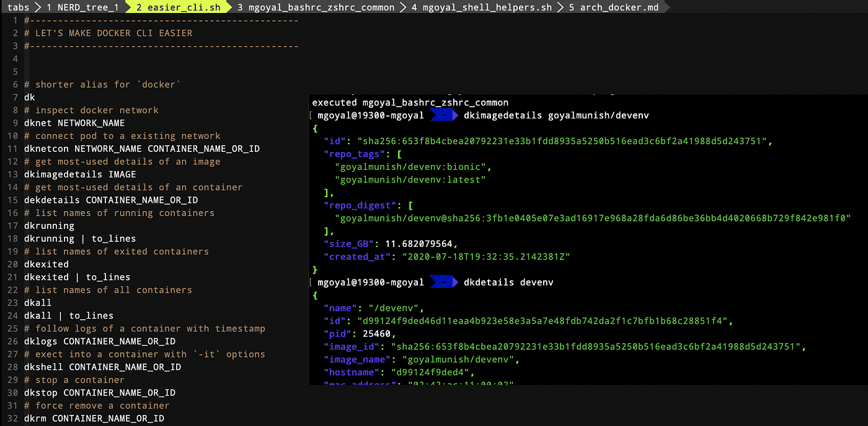Click 'dkstop CONTAINER_NAME_OR_ID' line
868x426 pixels.
(100, 393)
